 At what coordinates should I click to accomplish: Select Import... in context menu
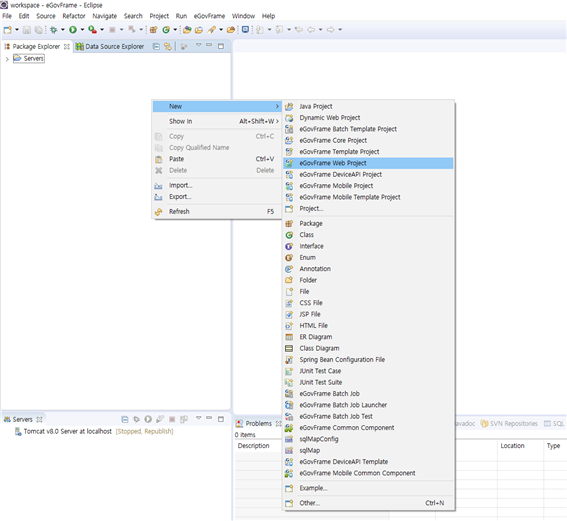coord(217,185)
